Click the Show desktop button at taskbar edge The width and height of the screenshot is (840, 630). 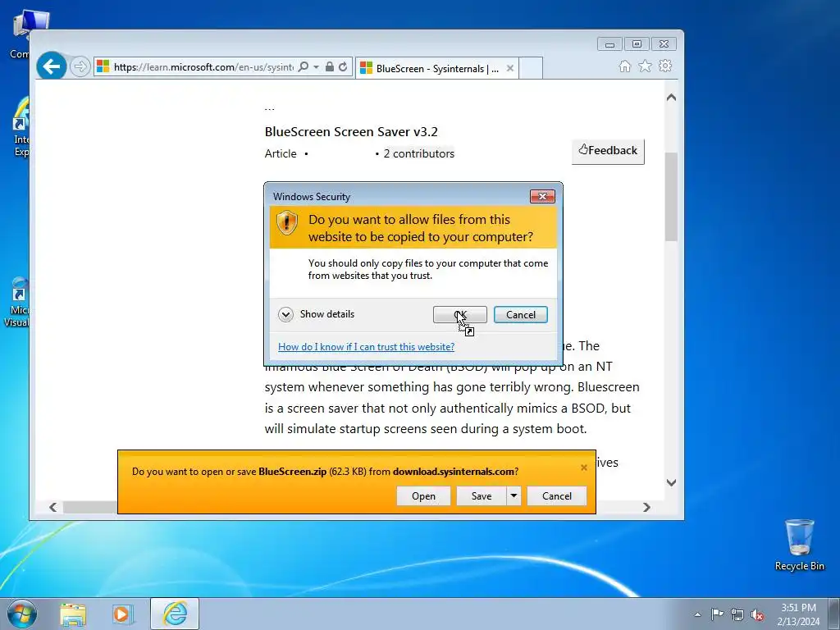[x=834, y=614]
